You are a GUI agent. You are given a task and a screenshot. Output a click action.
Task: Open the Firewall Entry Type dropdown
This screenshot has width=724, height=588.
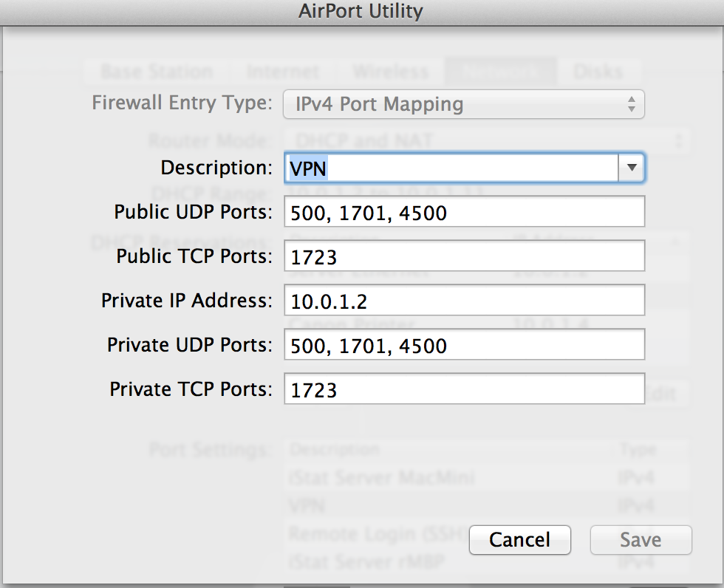tap(464, 104)
